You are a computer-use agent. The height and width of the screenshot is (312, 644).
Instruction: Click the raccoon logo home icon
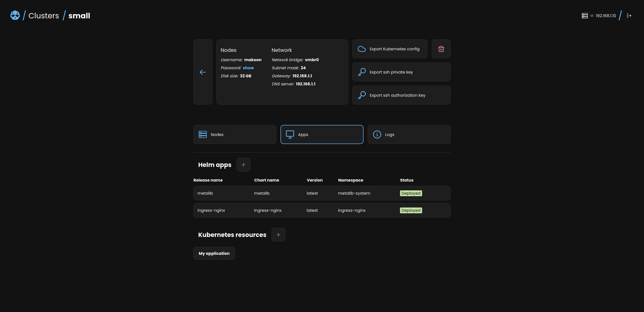coord(15,15)
